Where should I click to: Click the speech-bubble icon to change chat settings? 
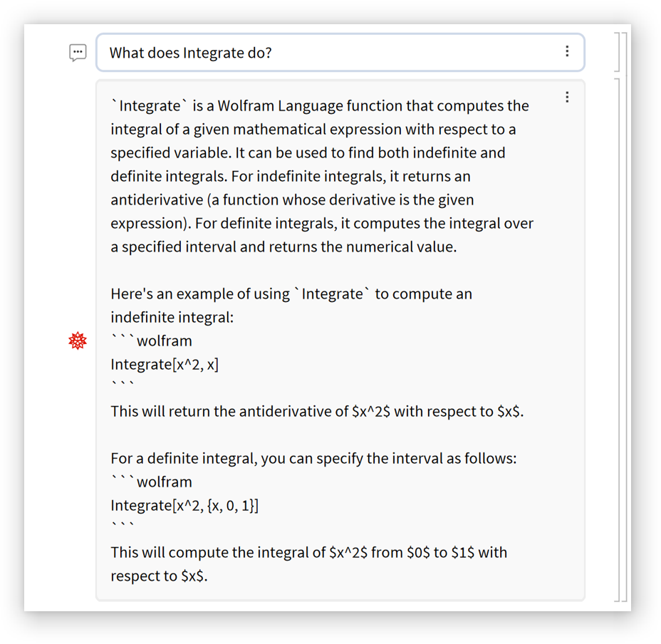tap(77, 52)
